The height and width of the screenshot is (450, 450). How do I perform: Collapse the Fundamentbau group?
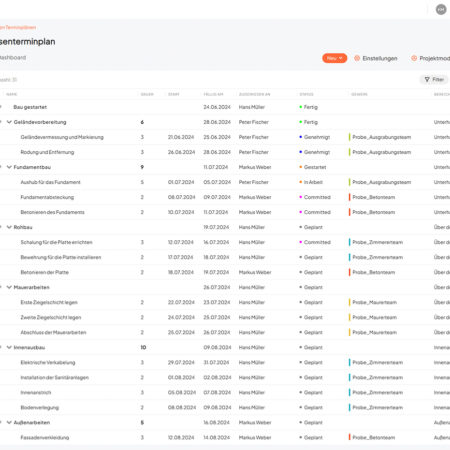click(9, 167)
